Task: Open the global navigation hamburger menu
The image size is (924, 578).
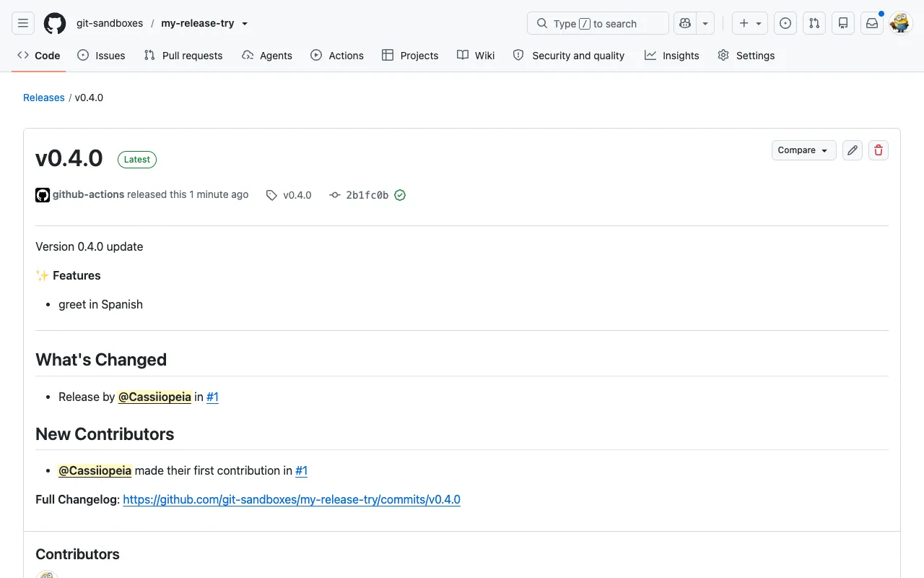Action: pyautogui.click(x=23, y=23)
